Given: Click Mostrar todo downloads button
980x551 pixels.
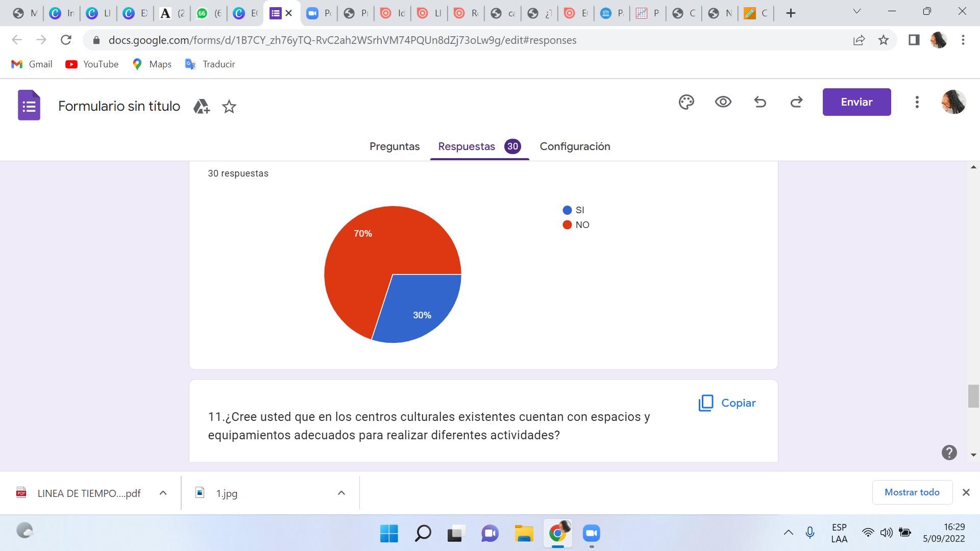Looking at the screenshot, I should (x=912, y=492).
